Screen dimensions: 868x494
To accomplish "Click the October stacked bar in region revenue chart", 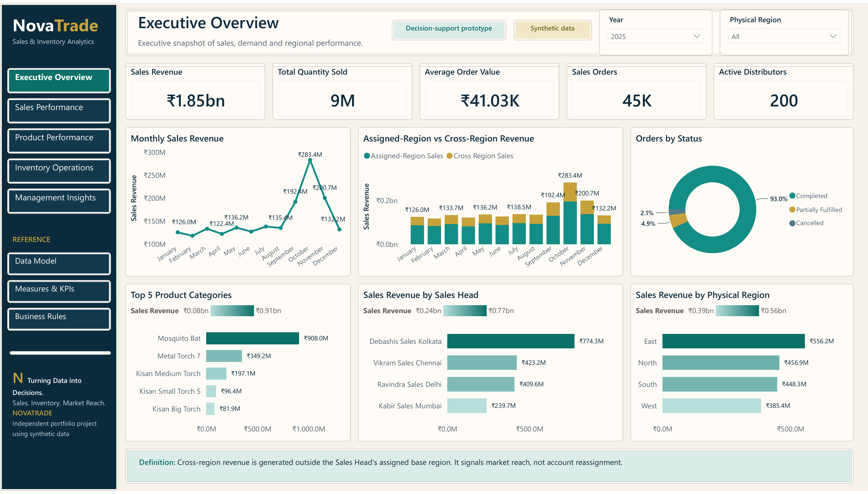I will point(570,213).
